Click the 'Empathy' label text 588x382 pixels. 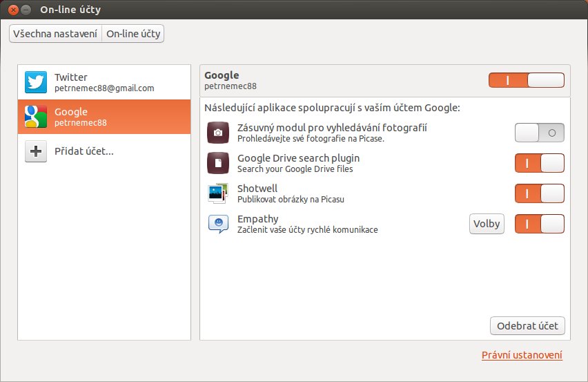click(x=258, y=219)
